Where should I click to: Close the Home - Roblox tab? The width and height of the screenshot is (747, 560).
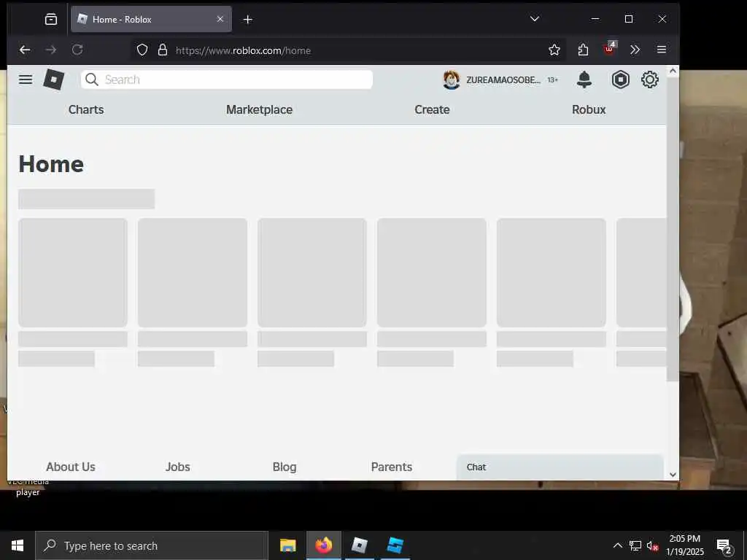[x=220, y=19]
